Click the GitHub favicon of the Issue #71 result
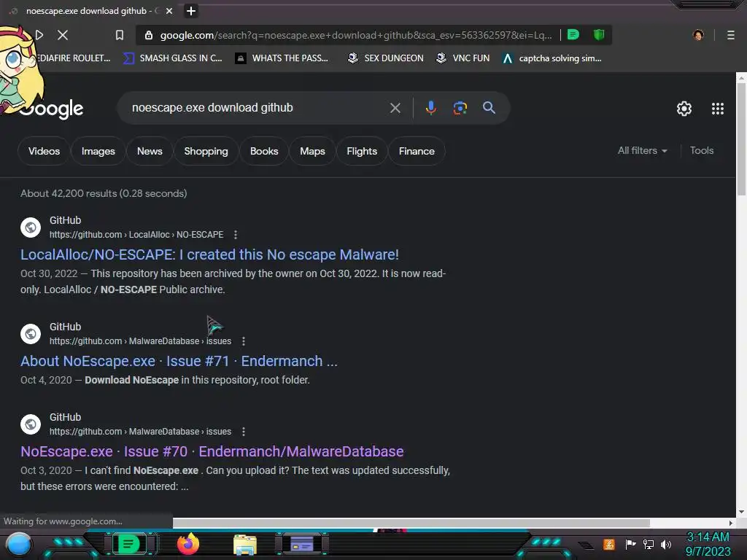This screenshot has height=560, width=747. tap(31, 334)
